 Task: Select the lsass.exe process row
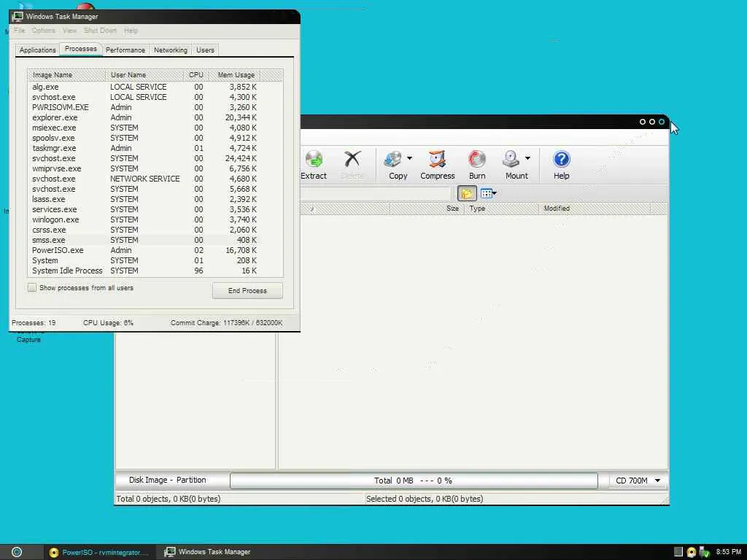coord(144,199)
